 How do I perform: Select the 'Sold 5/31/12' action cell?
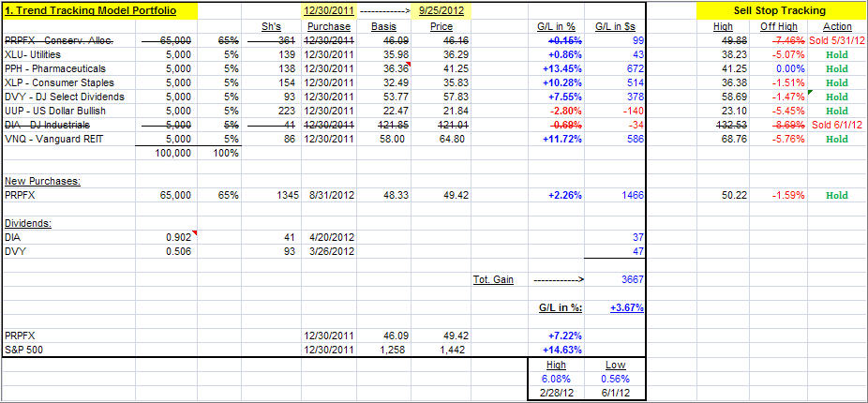pos(837,40)
